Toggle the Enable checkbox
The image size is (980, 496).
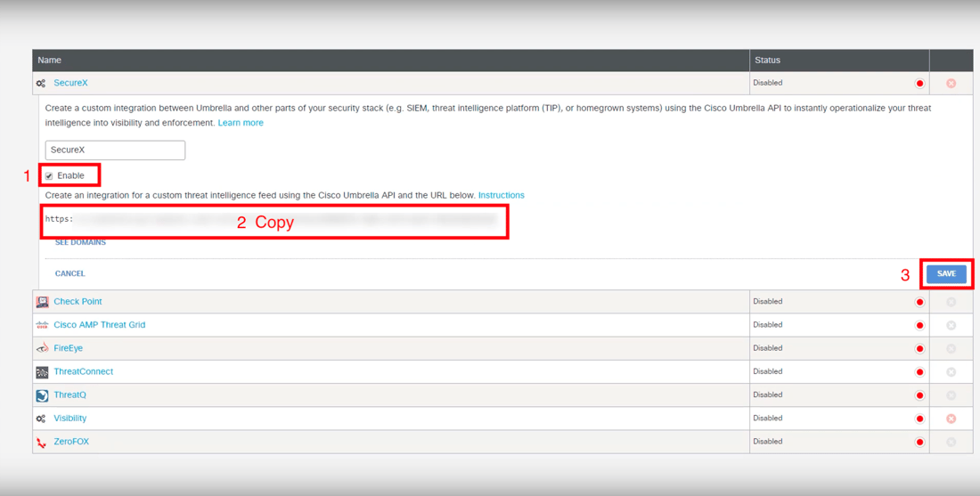coord(49,176)
